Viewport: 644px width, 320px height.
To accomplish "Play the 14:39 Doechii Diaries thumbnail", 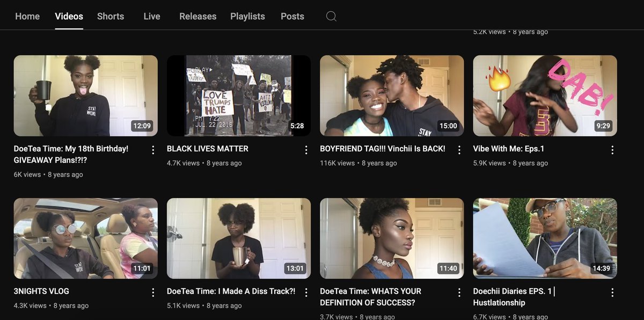I will (x=545, y=238).
